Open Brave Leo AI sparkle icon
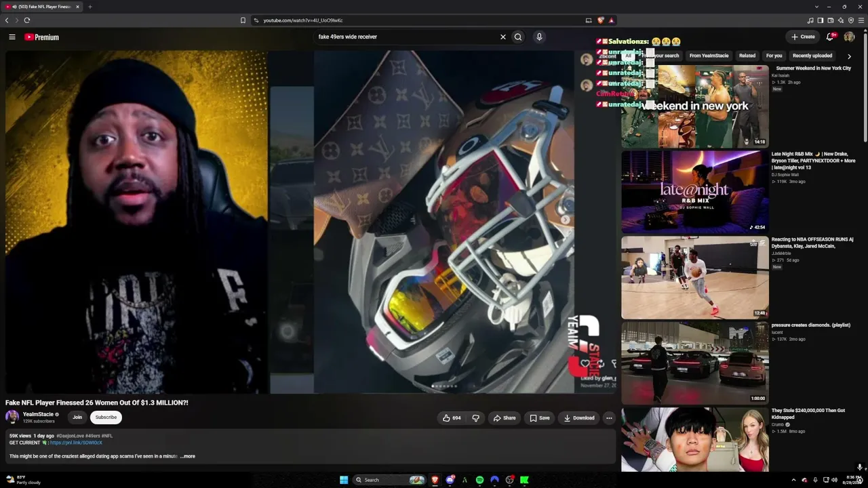The height and width of the screenshot is (488, 868). (841, 20)
